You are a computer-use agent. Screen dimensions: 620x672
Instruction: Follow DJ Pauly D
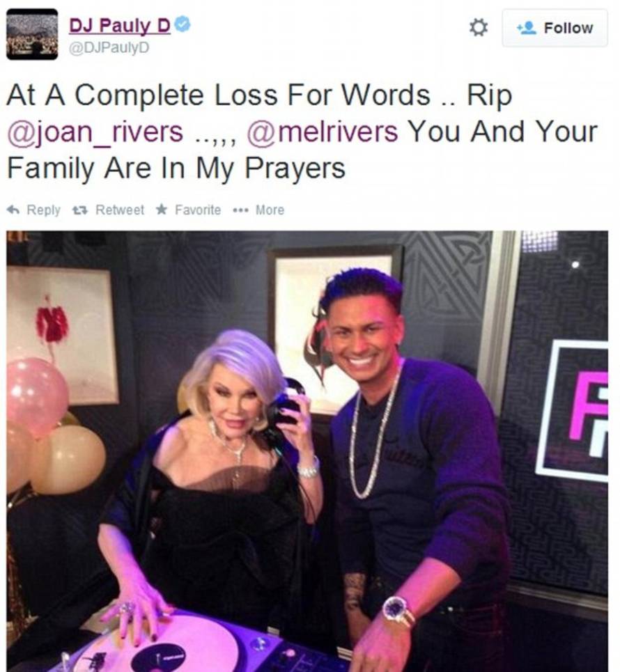555,28
